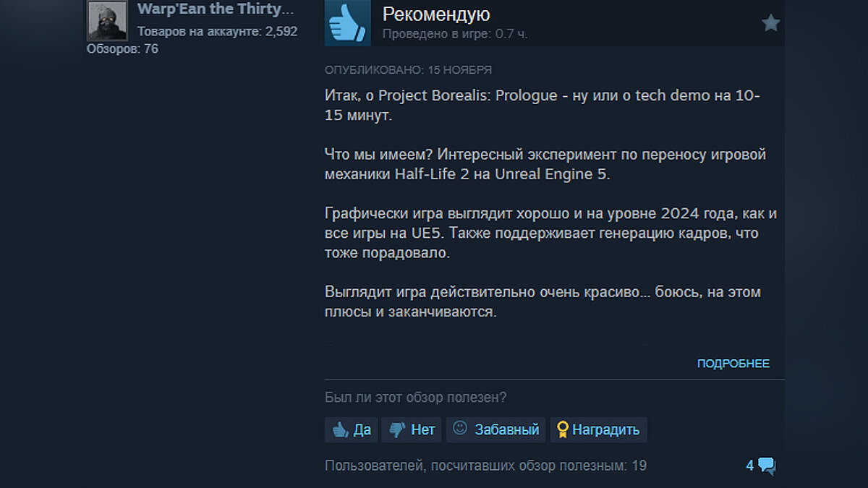Viewport: 868px width, 488px height.
Task: Click the thumbs-up icon in Да button
Action: tap(340, 430)
